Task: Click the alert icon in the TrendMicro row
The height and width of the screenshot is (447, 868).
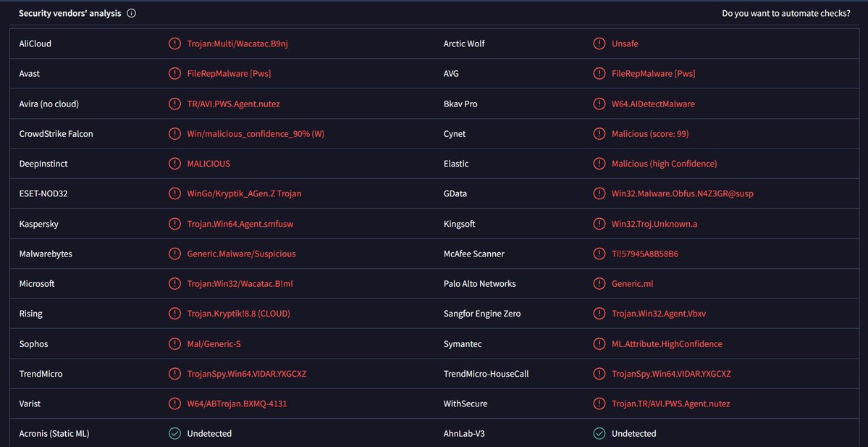Action: (x=174, y=374)
